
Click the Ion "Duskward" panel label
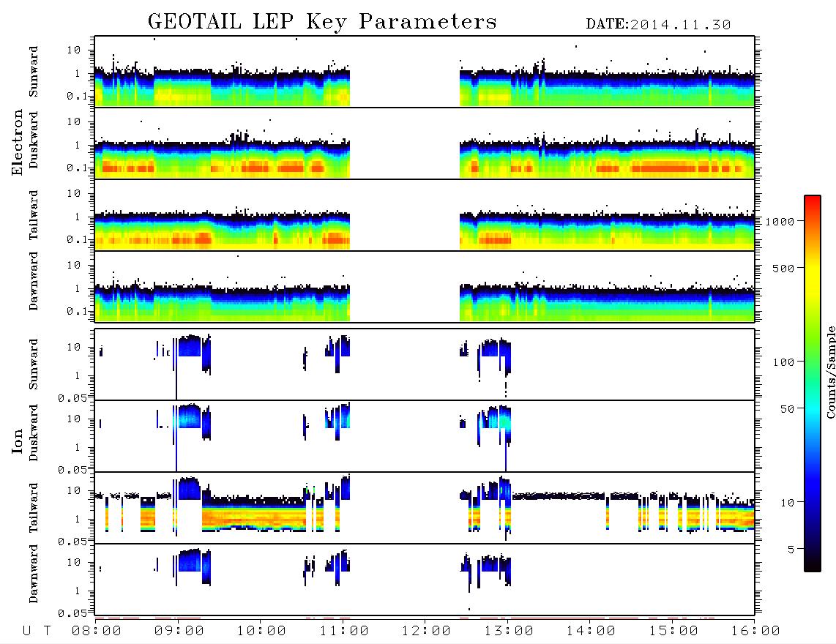click(x=34, y=433)
